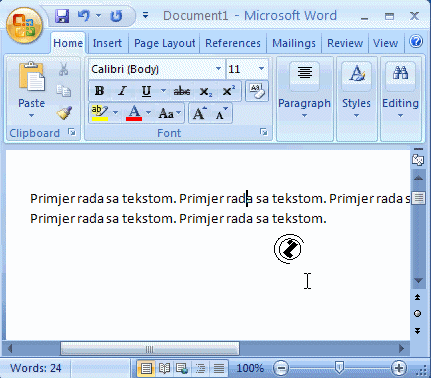Open the View tab
Image resolution: width=431 pixels, height=378 pixels.
385,43
